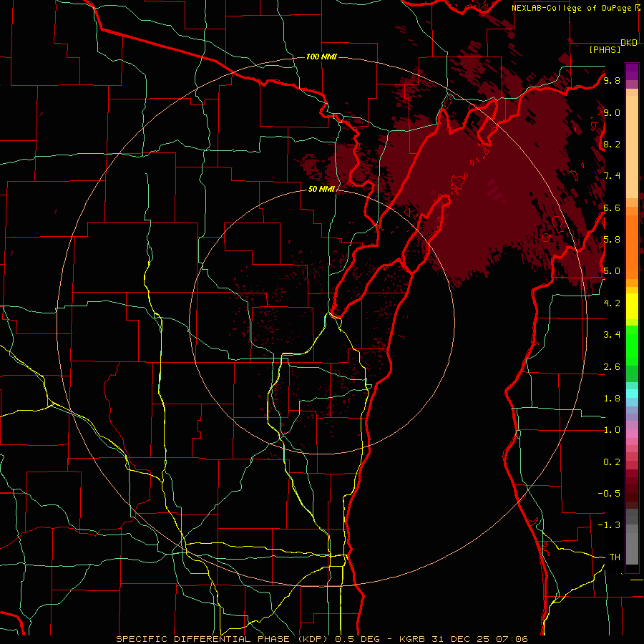644x644 pixels.
Task: Click the 0.2 scale value
Action: (612, 462)
